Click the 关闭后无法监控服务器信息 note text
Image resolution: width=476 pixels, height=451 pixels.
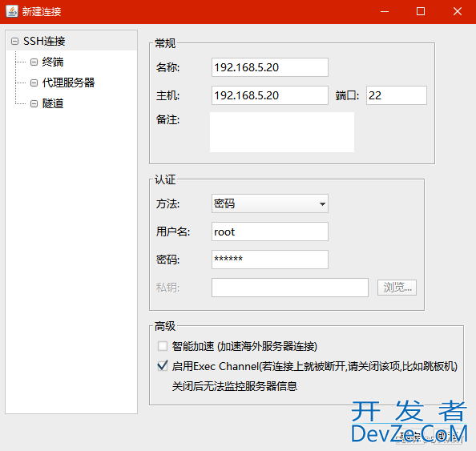coord(235,386)
